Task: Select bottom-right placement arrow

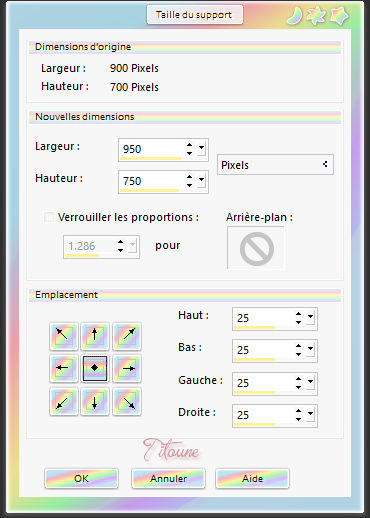Action: tap(127, 401)
